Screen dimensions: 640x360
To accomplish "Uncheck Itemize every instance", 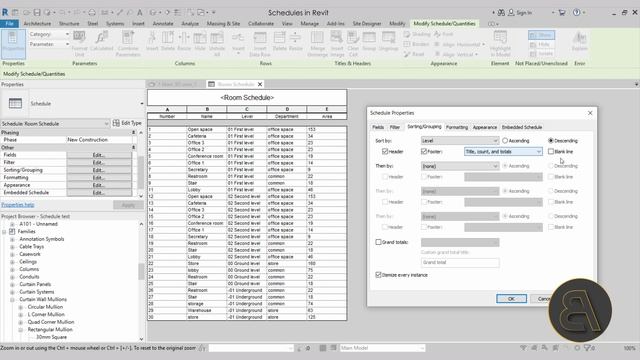I will 378,275.
